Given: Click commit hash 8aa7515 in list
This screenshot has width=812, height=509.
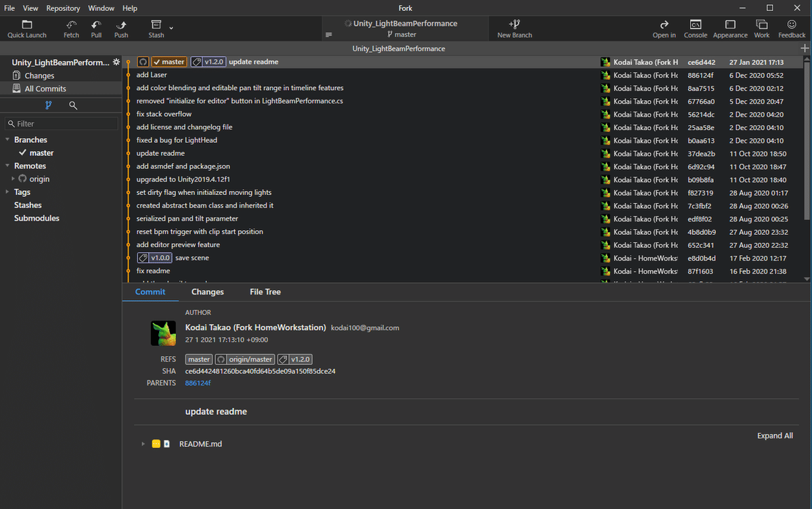Looking at the screenshot, I should [x=701, y=88].
